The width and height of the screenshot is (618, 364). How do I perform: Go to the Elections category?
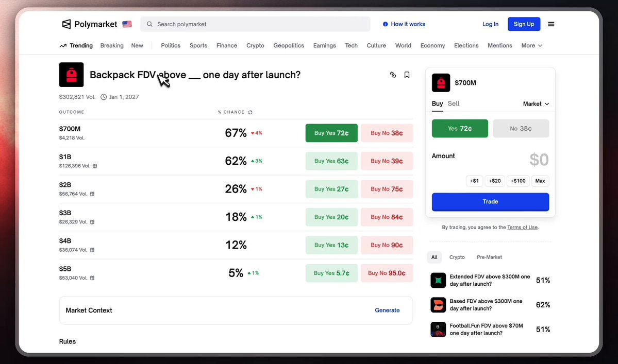pos(466,46)
